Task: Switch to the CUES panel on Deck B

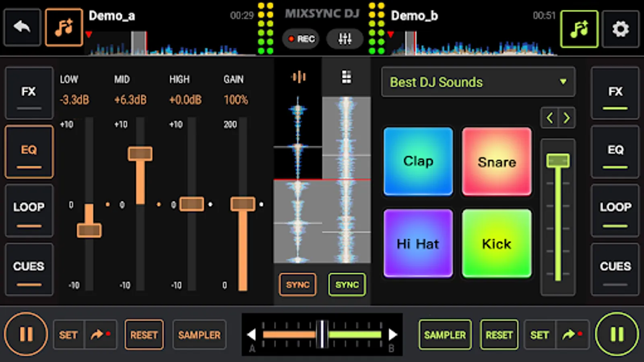Action: [615, 269]
